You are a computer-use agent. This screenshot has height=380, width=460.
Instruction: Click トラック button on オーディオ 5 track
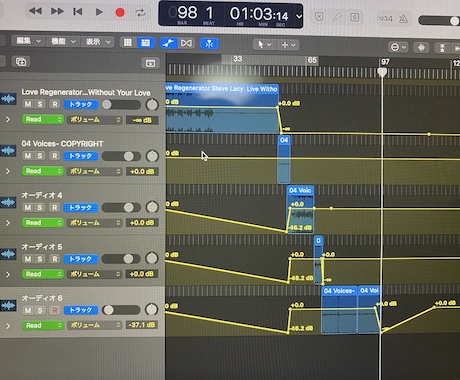[x=81, y=259]
